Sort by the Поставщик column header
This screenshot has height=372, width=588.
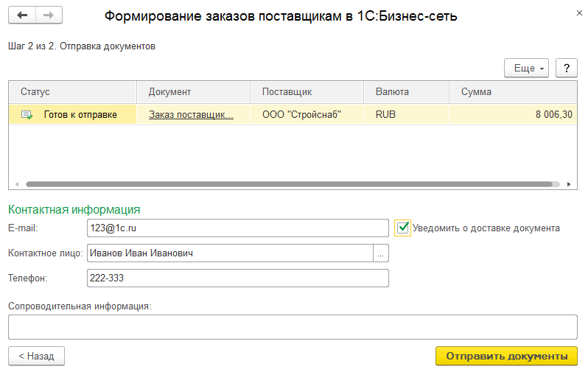[307, 92]
